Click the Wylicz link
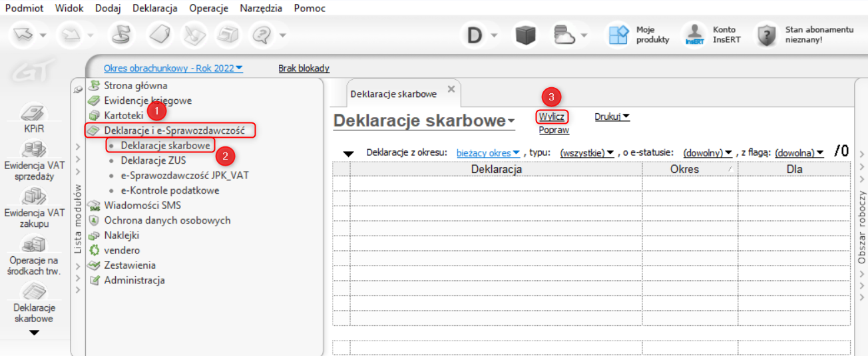Image resolution: width=868 pixels, height=356 pixels. pyautogui.click(x=552, y=116)
